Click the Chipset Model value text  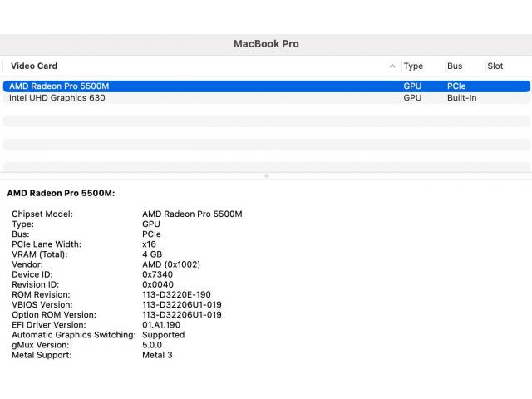point(192,214)
